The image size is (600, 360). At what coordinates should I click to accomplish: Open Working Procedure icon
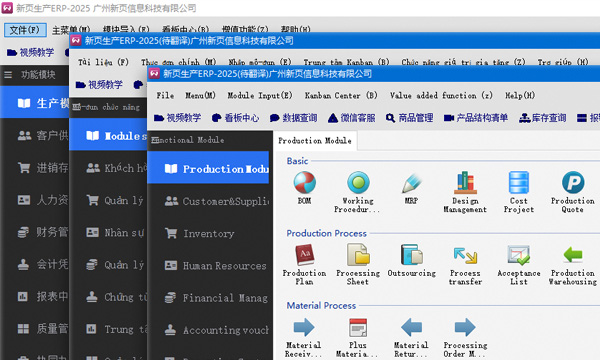[x=358, y=182]
